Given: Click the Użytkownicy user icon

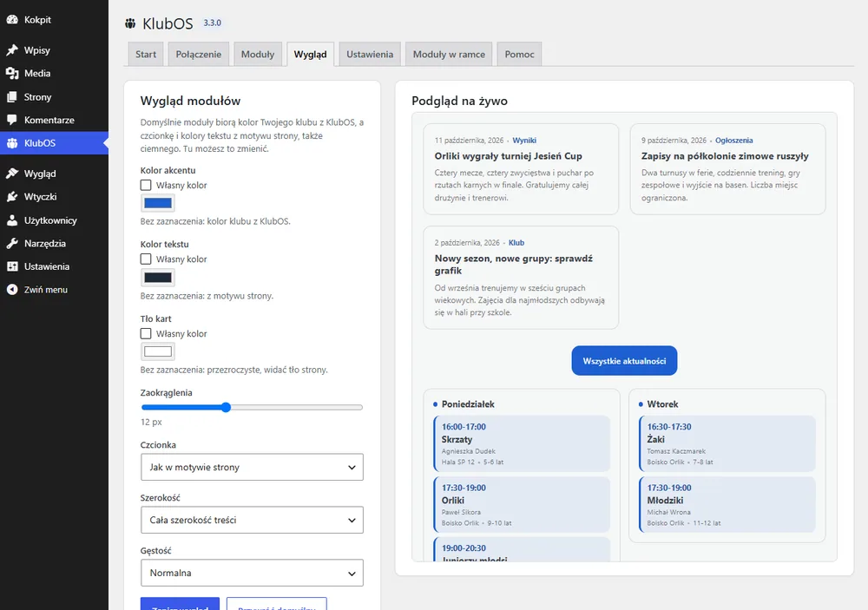Looking at the screenshot, I should click(12, 220).
